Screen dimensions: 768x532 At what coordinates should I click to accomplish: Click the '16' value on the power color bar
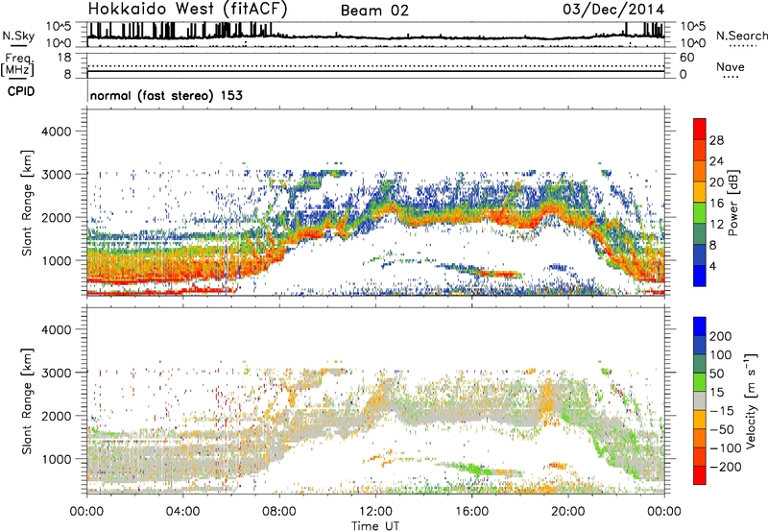click(716, 204)
